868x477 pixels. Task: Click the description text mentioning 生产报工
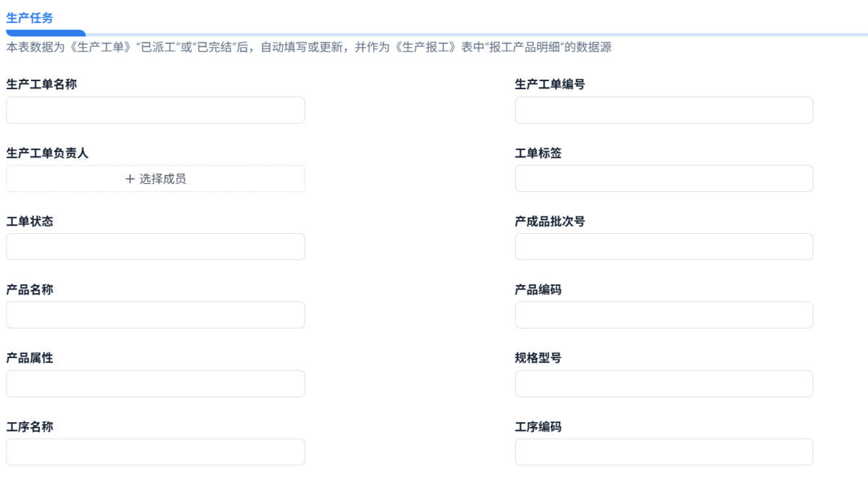coord(308,48)
